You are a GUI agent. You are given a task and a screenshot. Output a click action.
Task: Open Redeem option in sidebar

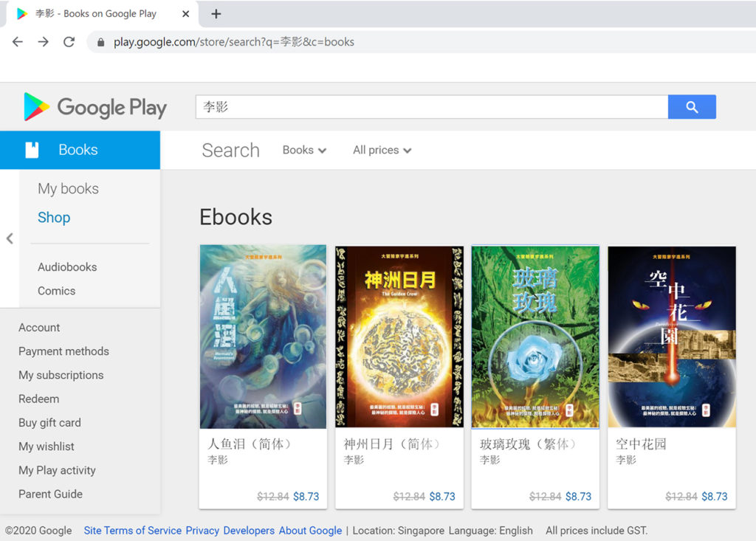[38, 399]
